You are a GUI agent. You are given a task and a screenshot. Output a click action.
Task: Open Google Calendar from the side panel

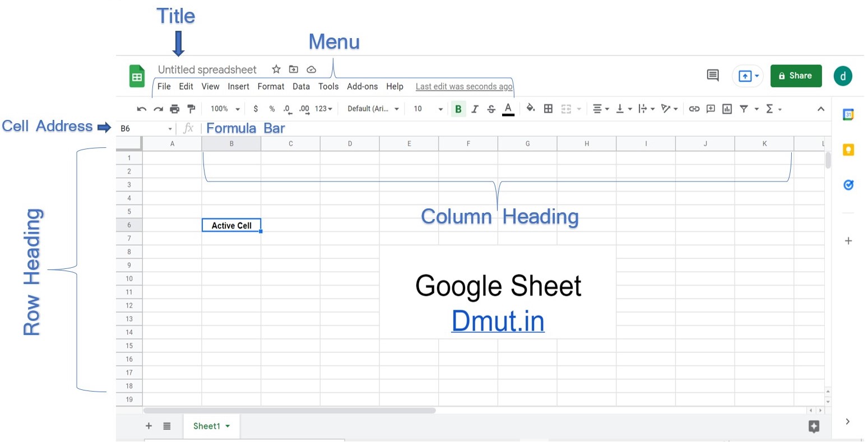(848, 114)
